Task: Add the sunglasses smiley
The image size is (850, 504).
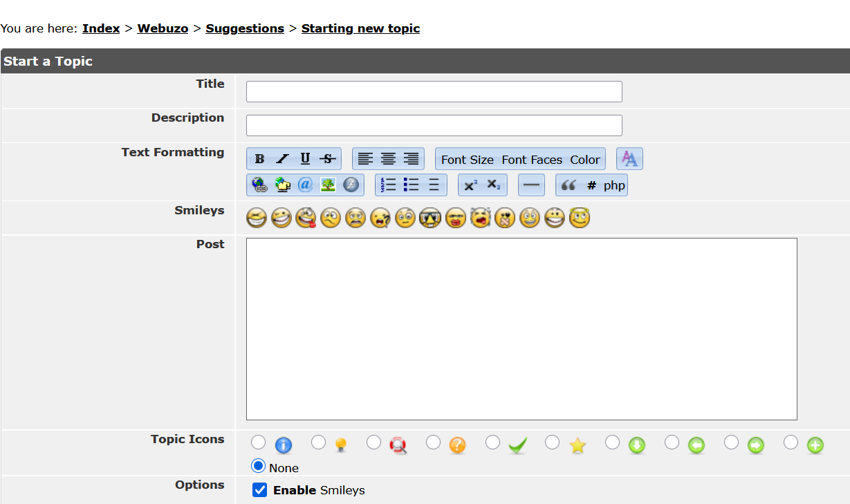Action: coord(429,218)
